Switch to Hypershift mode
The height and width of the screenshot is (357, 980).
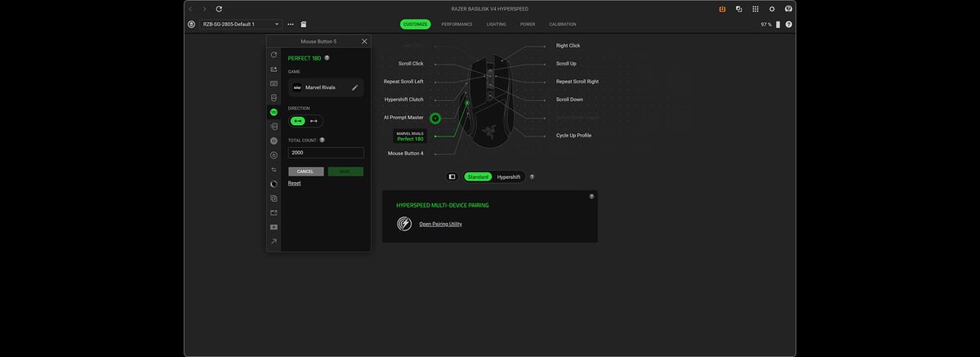(x=509, y=176)
